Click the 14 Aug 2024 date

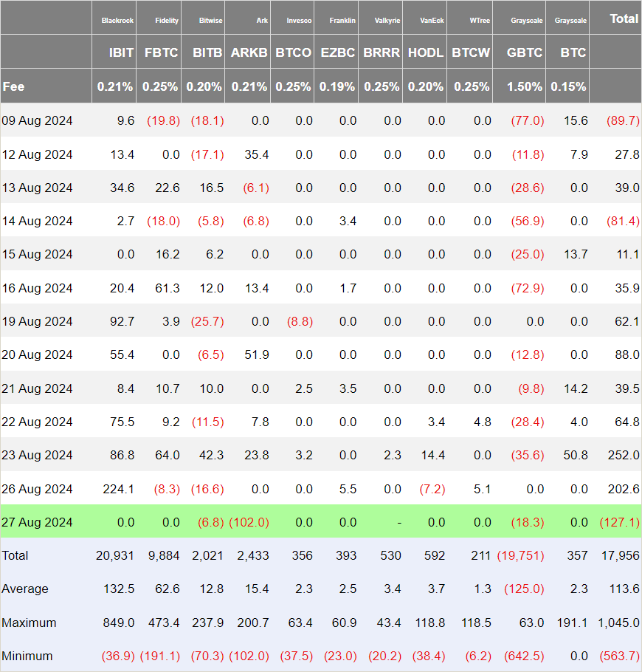tap(37, 221)
